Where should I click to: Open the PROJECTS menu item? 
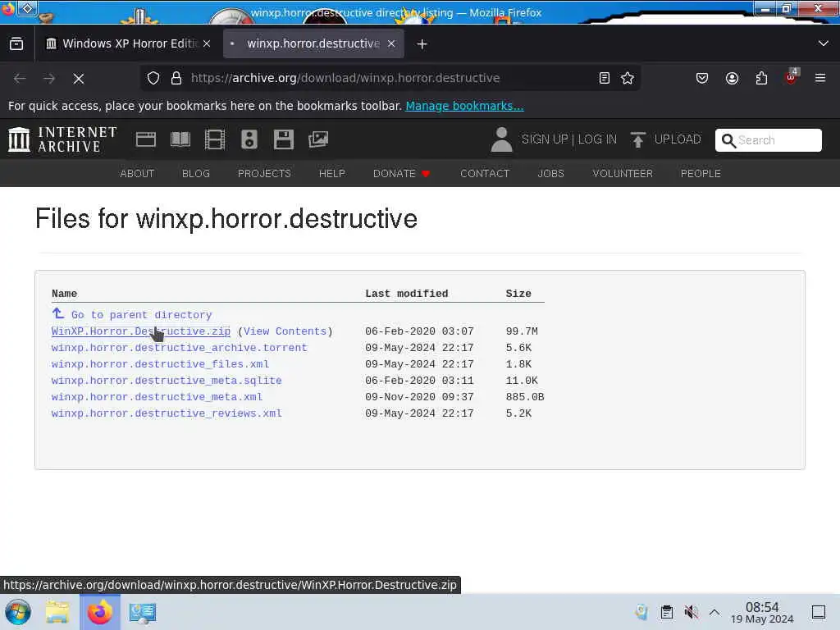[x=264, y=174]
